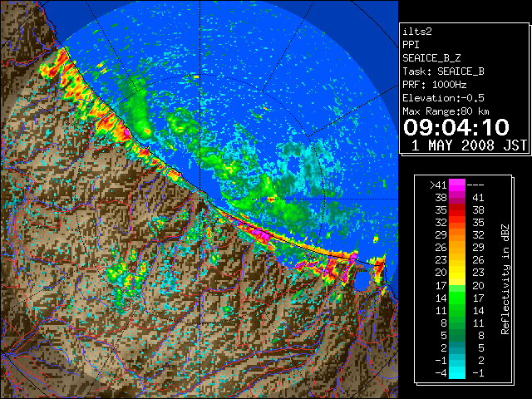This screenshot has width=532, height=399.
Task: Select the '1 MAY 2008 JST' date
Action: 469,145
